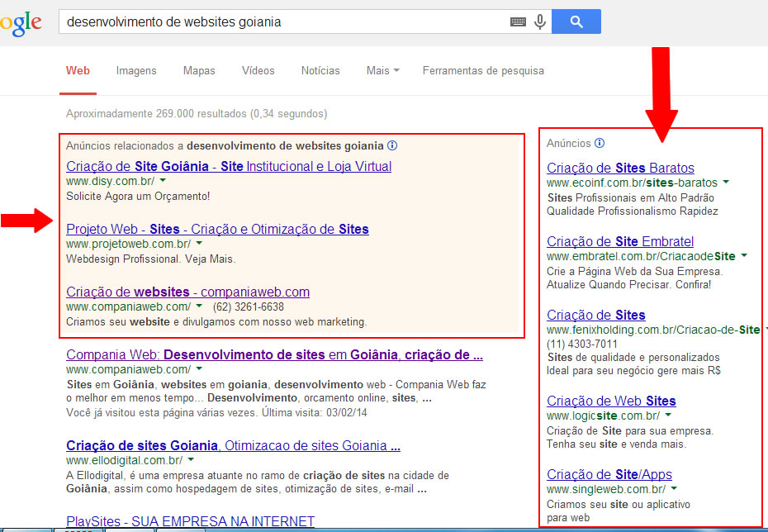Open 'Criação de websites - companiaweb.com' ad
The image size is (768, 532).
(187, 292)
